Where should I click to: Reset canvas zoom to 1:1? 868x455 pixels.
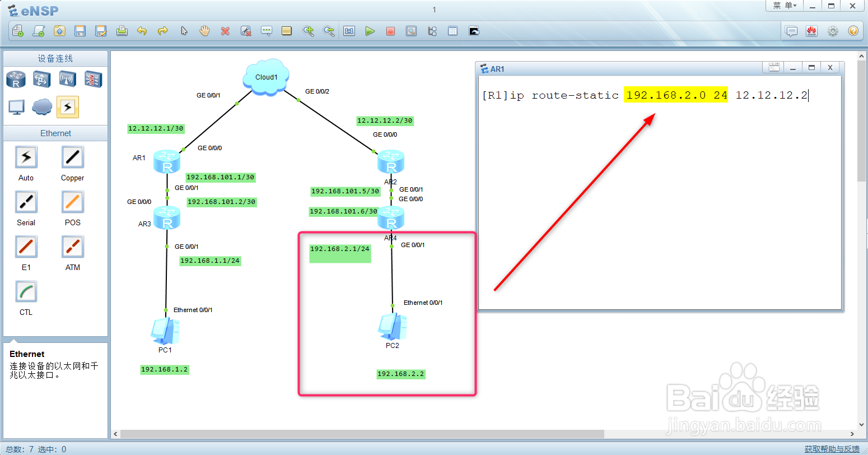(x=349, y=31)
